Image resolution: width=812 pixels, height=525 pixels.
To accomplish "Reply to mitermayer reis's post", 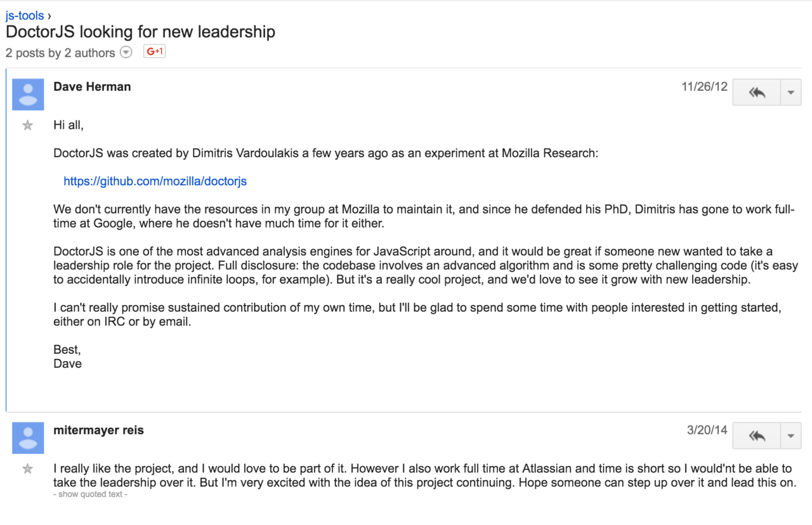I will coord(757,436).
